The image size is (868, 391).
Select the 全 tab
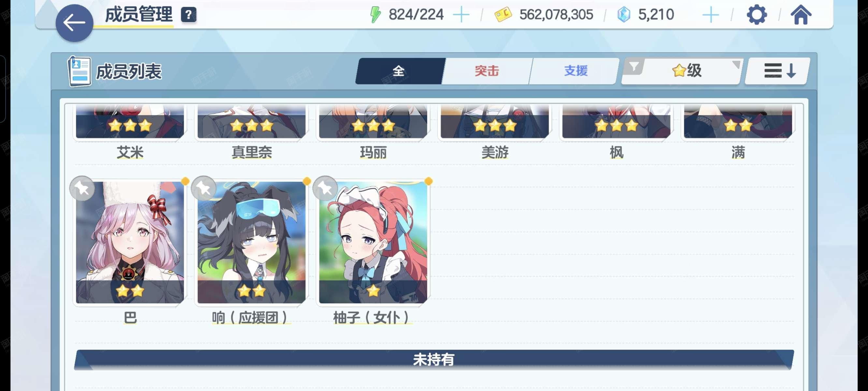399,71
